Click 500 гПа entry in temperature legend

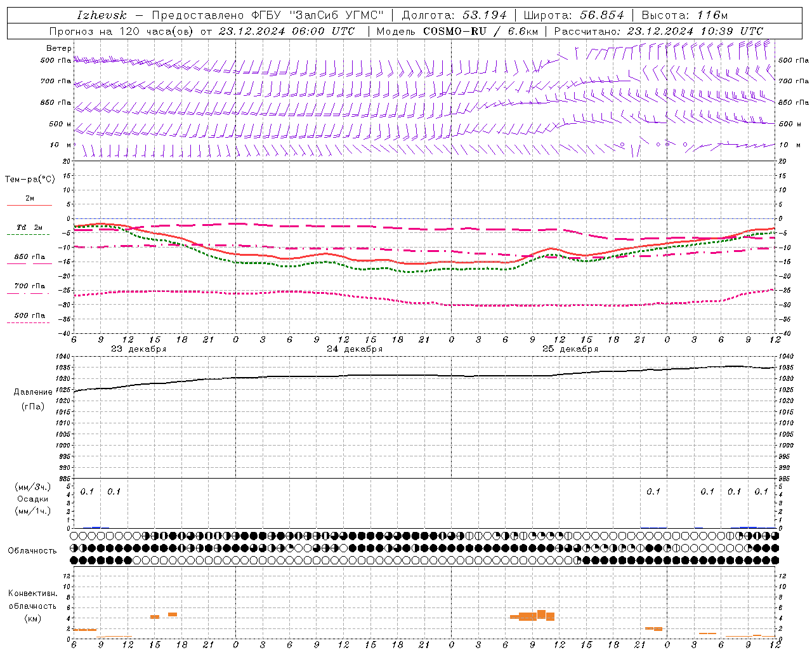point(30,315)
